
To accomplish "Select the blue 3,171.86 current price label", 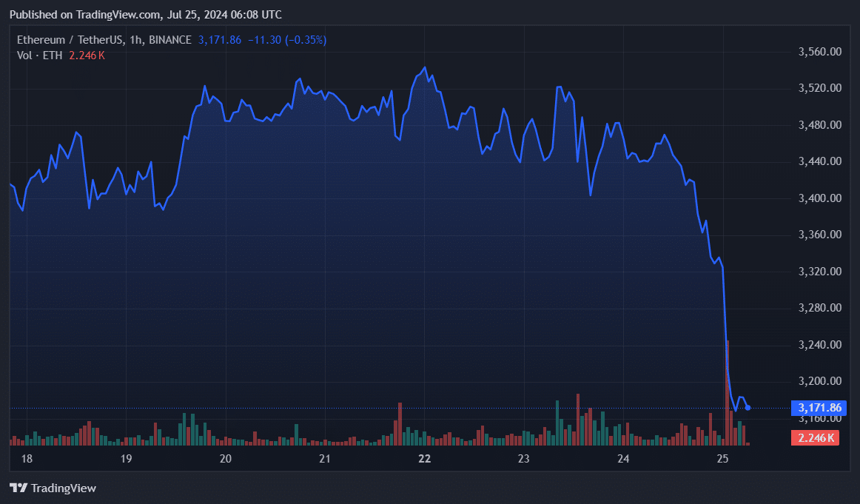I will tap(819, 408).
